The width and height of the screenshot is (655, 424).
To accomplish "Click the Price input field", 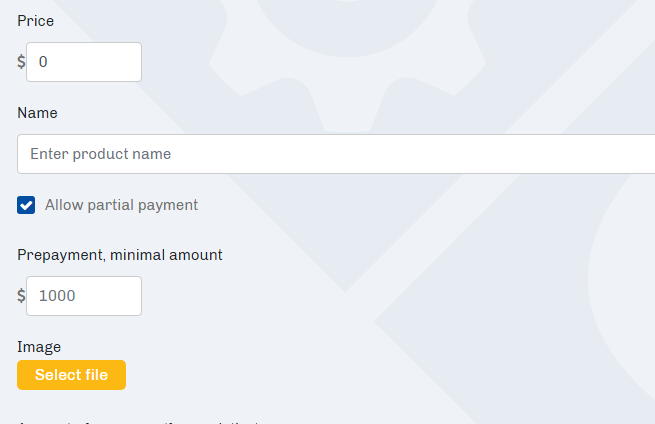I will [84, 62].
